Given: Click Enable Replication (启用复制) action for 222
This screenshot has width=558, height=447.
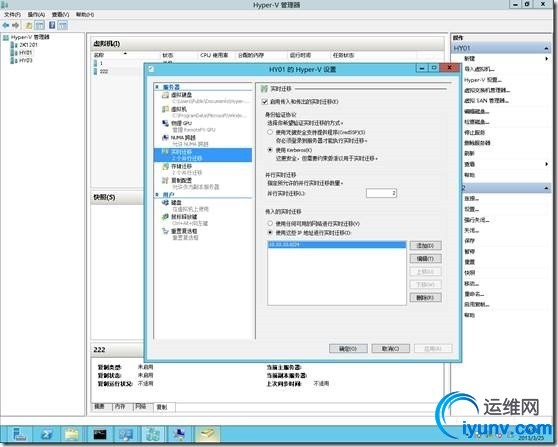Looking at the screenshot, I should tap(477, 305).
